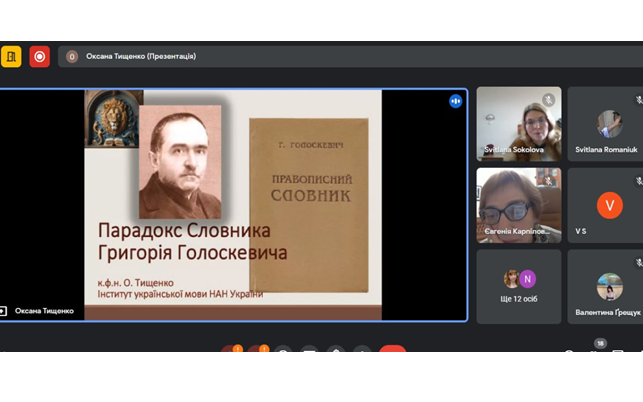Select Євгенія Карпіловська's video tile
643x402 pixels.
click(x=518, y=205)
